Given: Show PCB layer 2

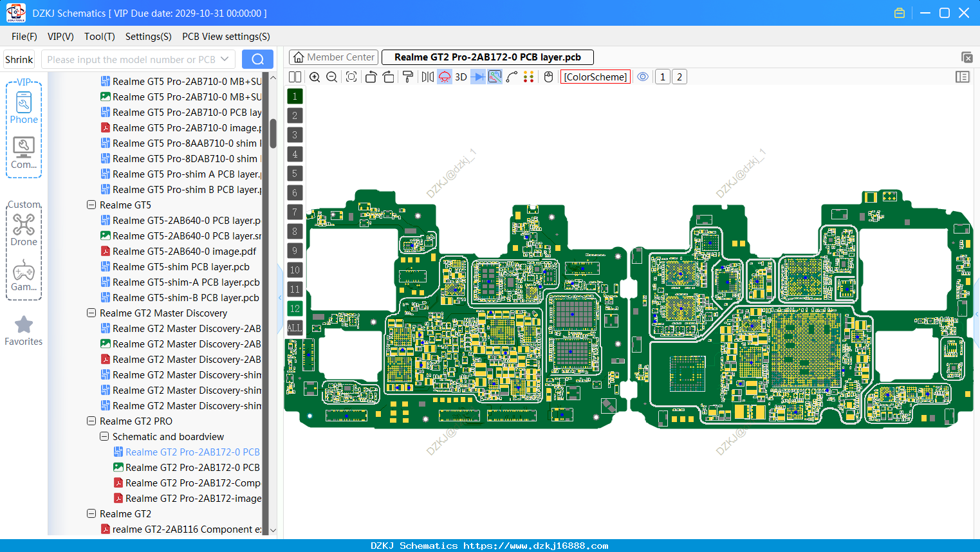Looking at the screenshot, I should click(295, 116).
